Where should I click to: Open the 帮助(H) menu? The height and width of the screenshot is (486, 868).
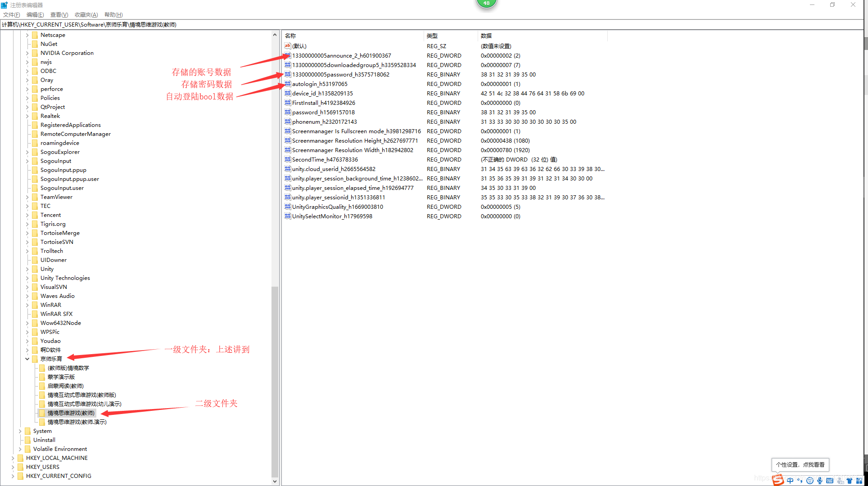click(x=113, y=15)
